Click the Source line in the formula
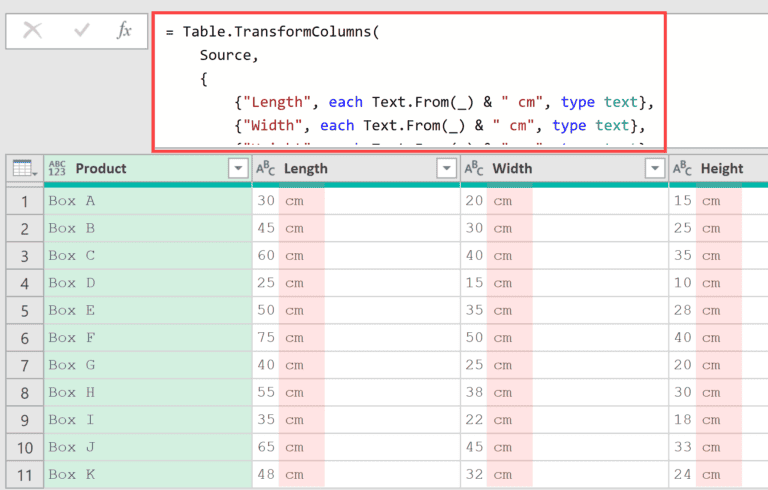The width and height of the screenshot is (768, 490). [x=228, y=55]
